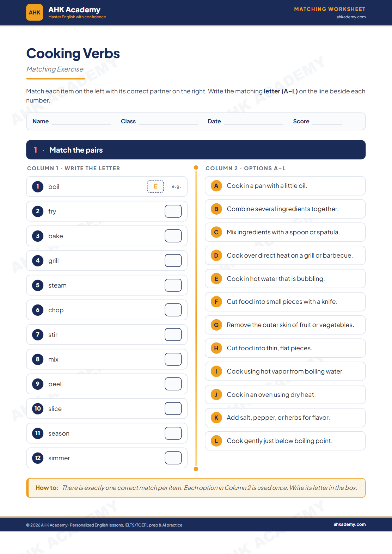Click the letter D option badge
The width and height of the screenshot is (392, 554).
pyautogui.click(x=216, y=256)
